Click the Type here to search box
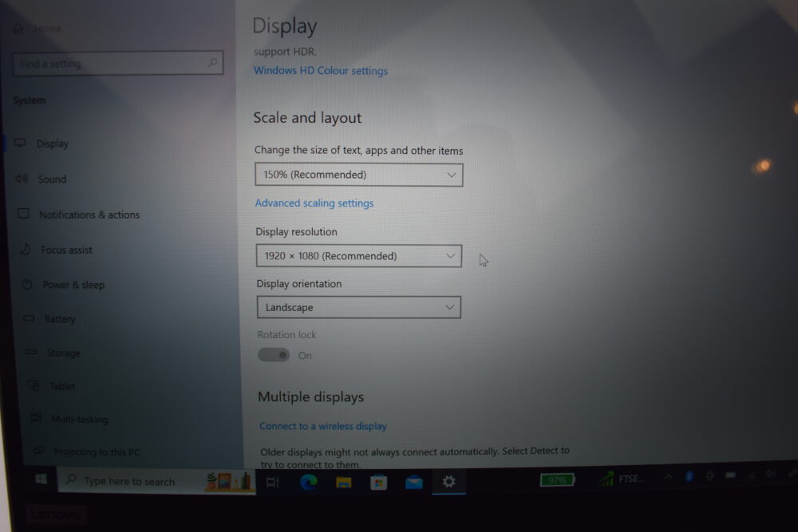798x532 pixels. coord(156,481)
